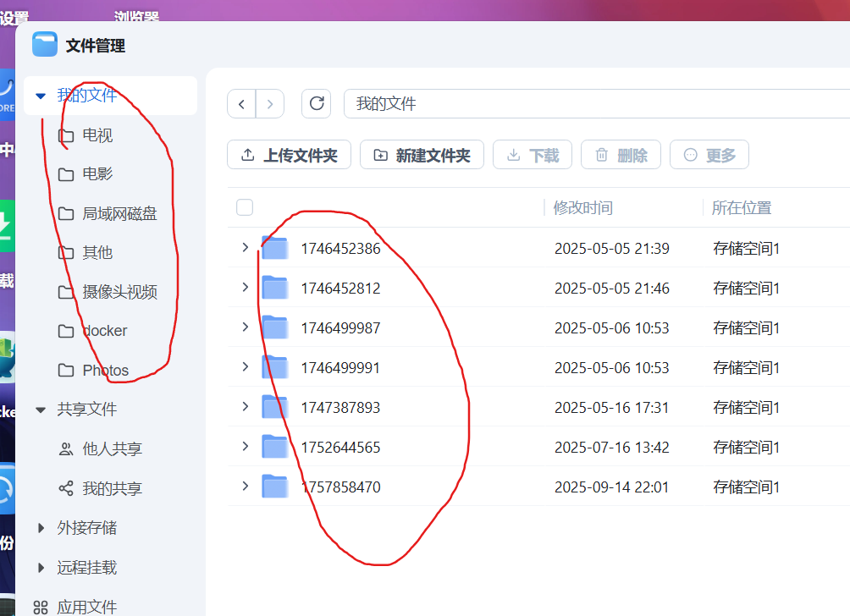Viewport: 850px width, 616px height.
Task: Click the folder icon of 1746452812
Action: tap(275, 287)
